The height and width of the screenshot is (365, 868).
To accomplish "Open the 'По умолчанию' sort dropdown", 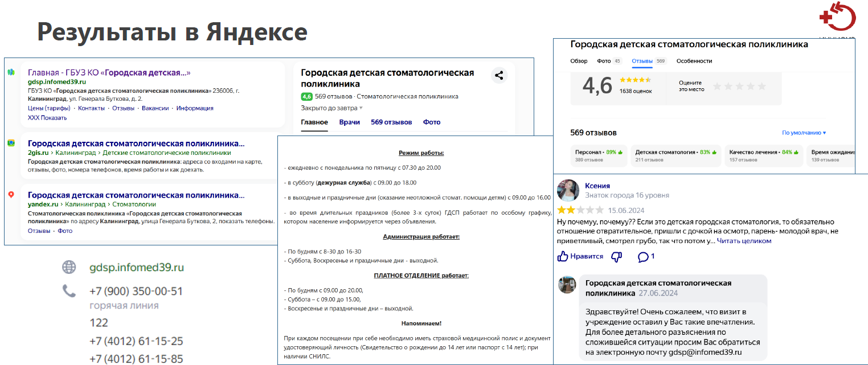I will tap(804, 133).
